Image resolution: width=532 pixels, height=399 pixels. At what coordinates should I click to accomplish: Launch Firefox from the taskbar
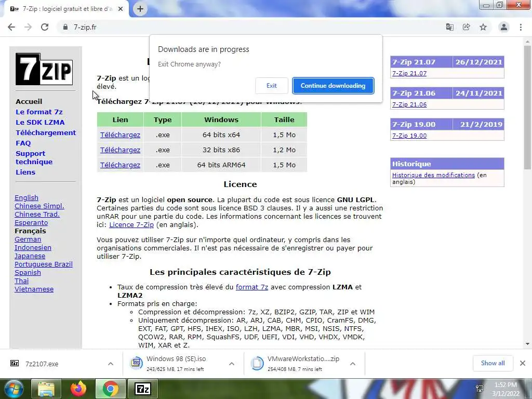(x=78, y=389)
